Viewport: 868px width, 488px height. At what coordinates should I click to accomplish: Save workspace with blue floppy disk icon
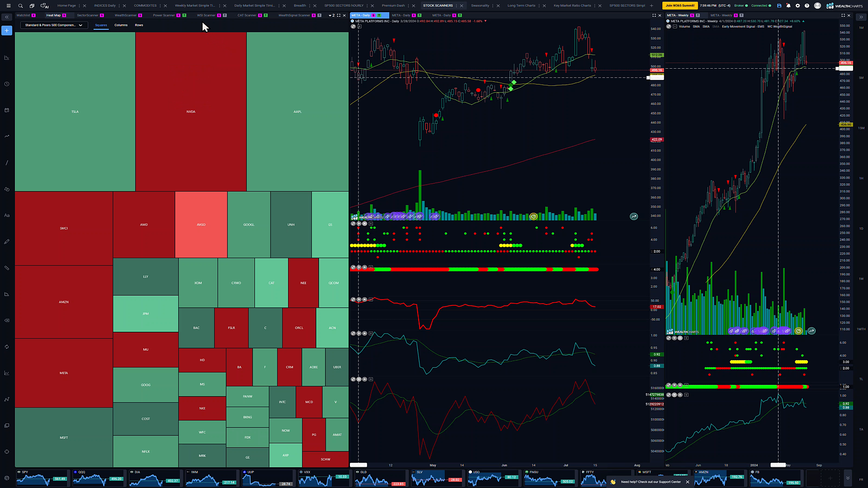779,5
